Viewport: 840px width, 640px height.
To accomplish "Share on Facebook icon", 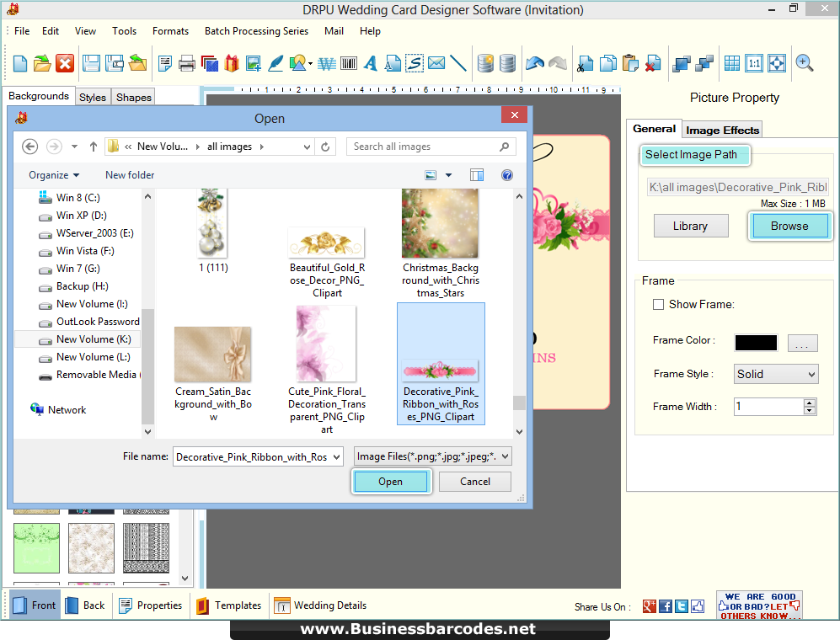I will pyautogui.click(x=666, y=606).
